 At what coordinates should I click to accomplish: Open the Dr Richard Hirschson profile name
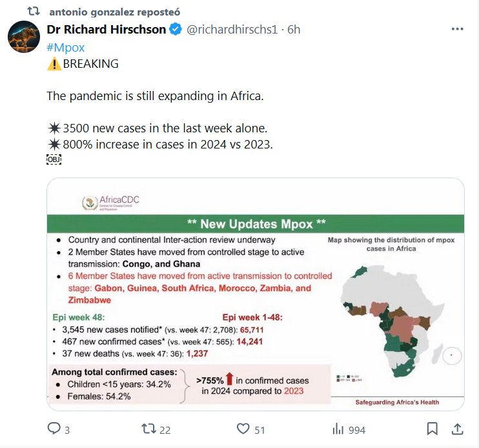click(x=107, y=30)
